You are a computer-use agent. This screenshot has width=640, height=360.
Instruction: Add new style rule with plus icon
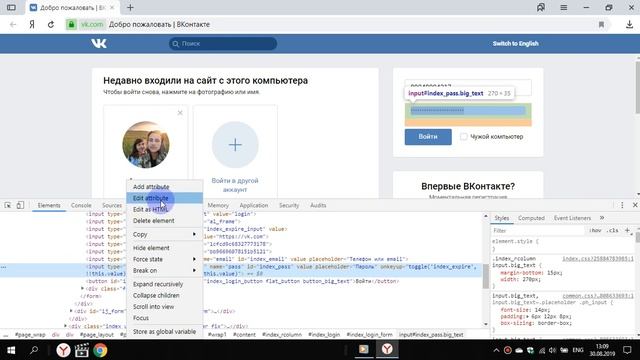pos(627,230)
